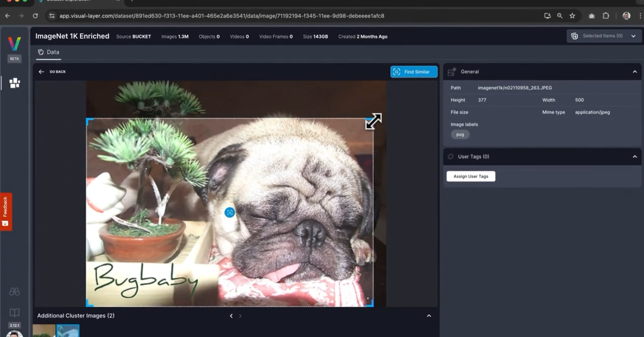Click the browser zoom magnifier icon
Screen dimensions: 644x337
pos(560,16)
